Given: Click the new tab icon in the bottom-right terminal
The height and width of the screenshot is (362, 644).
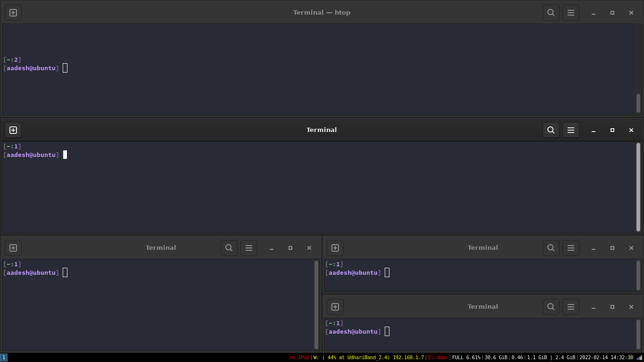Looking at the screenshot, I should tap(335, 306).
